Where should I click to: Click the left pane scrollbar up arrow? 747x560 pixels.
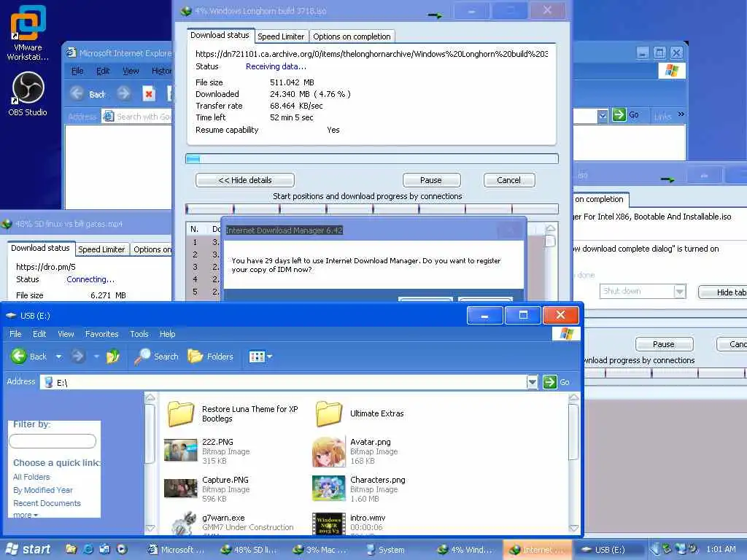150,397
